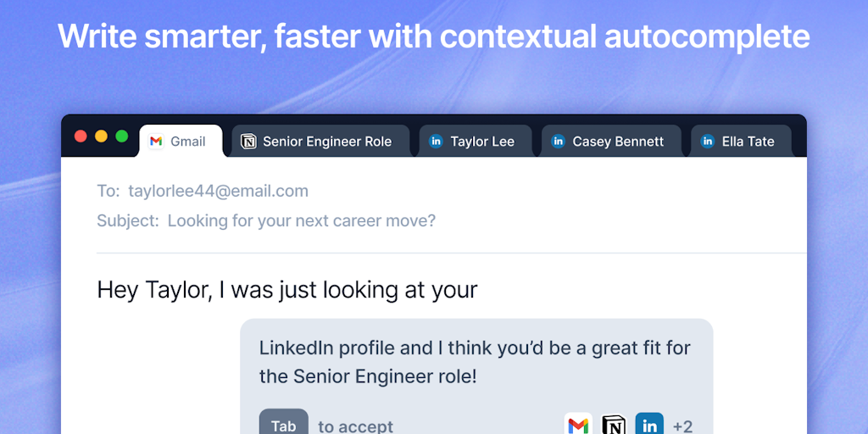Viewport: 868px width, 434px height.
Task: Place cursor in the "Hey Taylor" email body line
Action: click(287, 290)
